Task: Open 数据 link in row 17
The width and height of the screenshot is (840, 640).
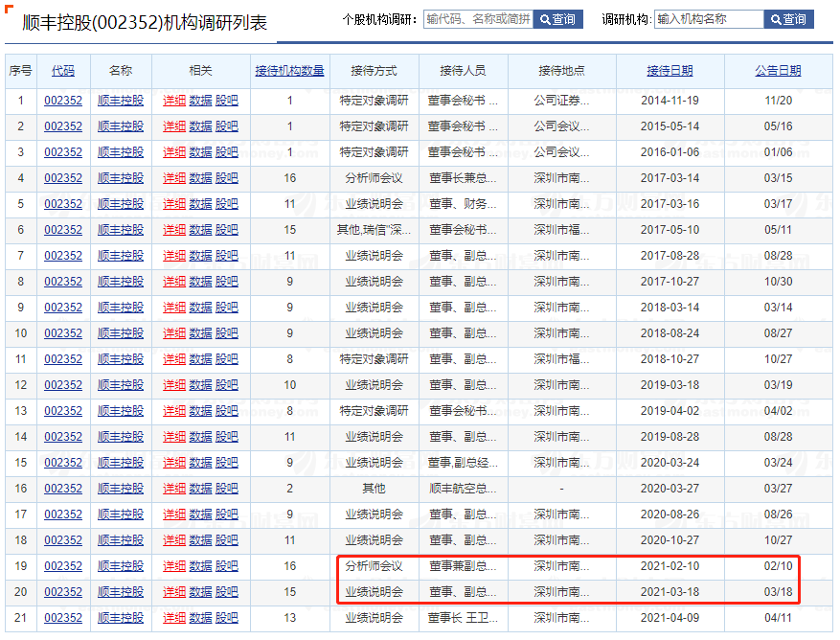Action: pos(200,514)
